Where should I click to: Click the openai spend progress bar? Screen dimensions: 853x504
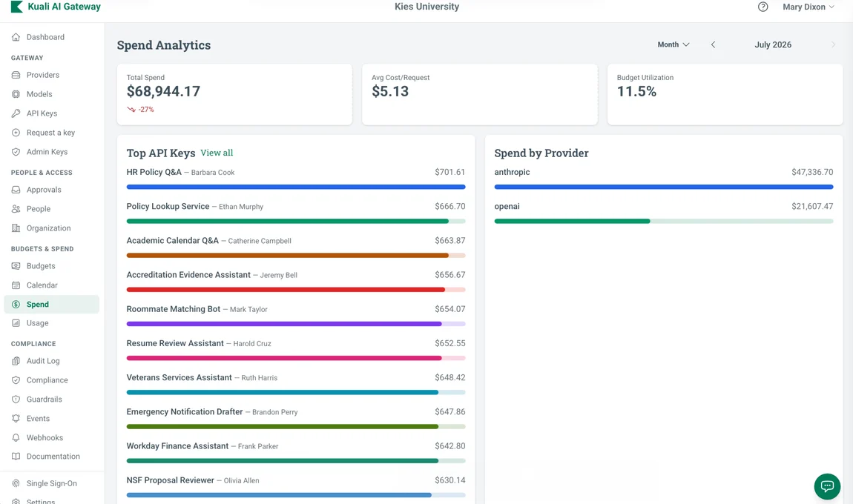click(664, 222)
